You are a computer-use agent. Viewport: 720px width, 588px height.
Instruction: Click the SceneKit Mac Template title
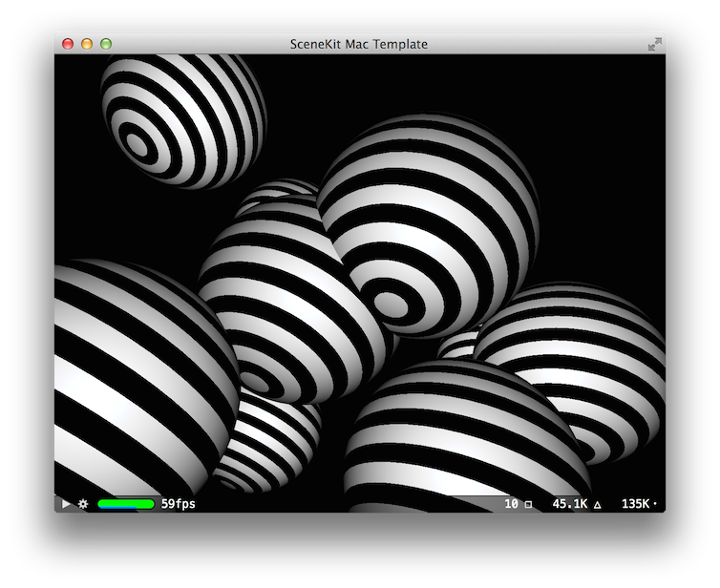[x=359, y=44]
